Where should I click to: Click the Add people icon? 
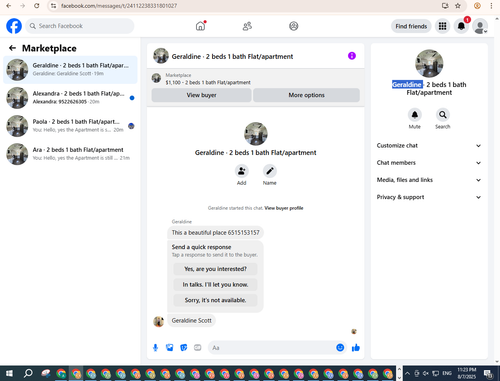coord(241,171)
